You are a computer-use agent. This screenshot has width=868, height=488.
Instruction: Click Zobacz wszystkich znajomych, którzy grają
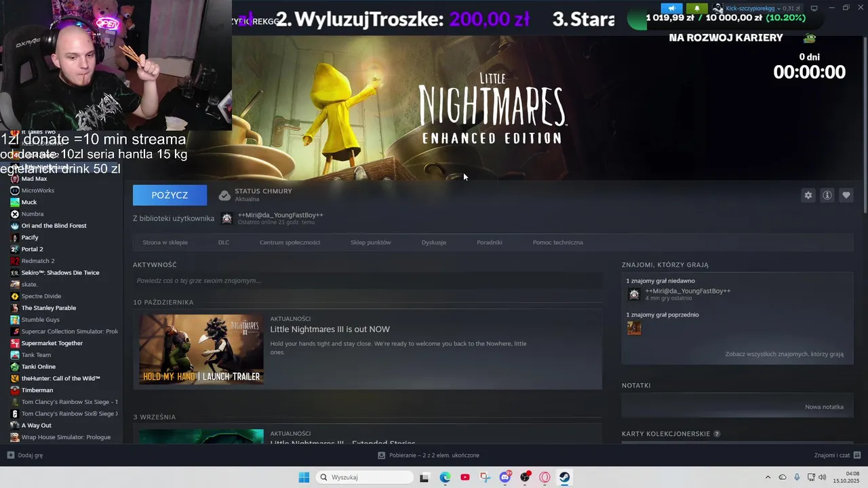click(784, 354)
